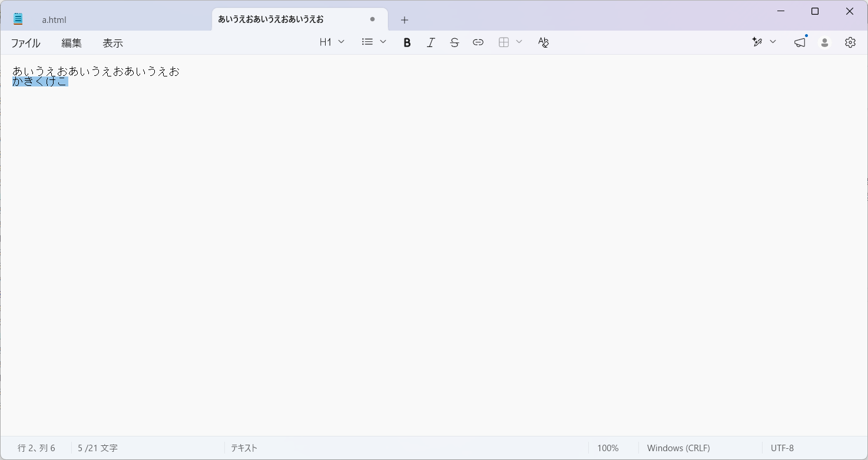Open the ファイル menu
Viewport: 868px width, 460px height.
(x=26, y=43)
